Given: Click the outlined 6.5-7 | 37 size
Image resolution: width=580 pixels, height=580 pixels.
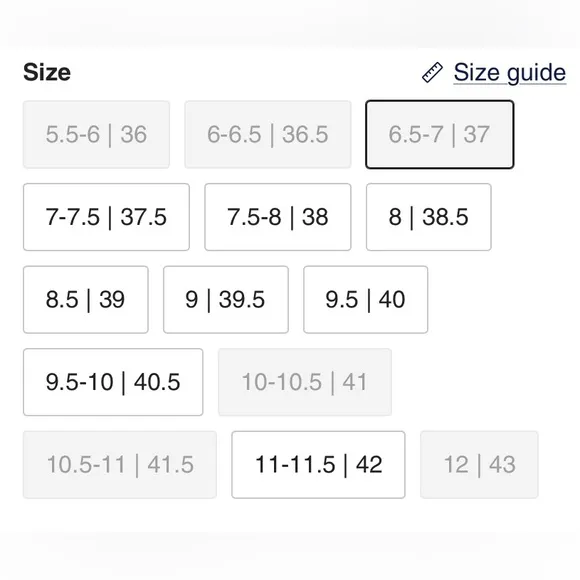Looking at the screenshot, I should click(439, 134).
